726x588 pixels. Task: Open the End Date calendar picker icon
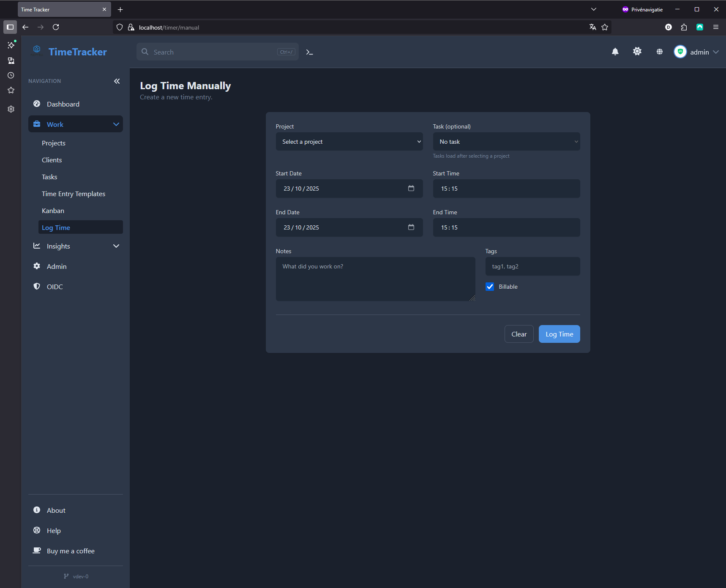(411, 227)
